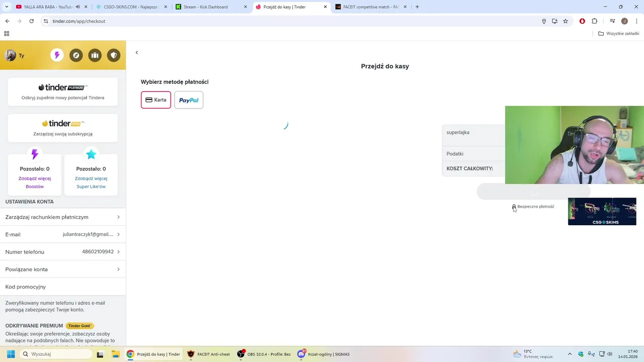Open the Tinder Platinum offer card
This screenshot has height=362, width=644.
click(63, 92)
